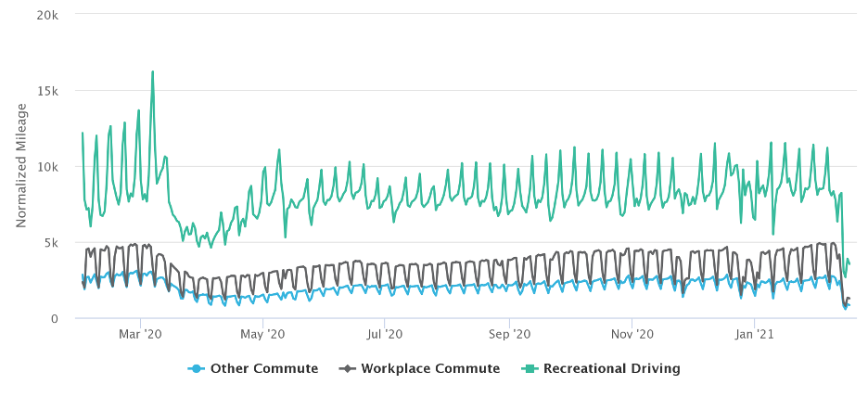This screenshot has height=397, width=868.
Task: Toggle the Workplace Commute legend series
Action: click(x=419, y=369)
